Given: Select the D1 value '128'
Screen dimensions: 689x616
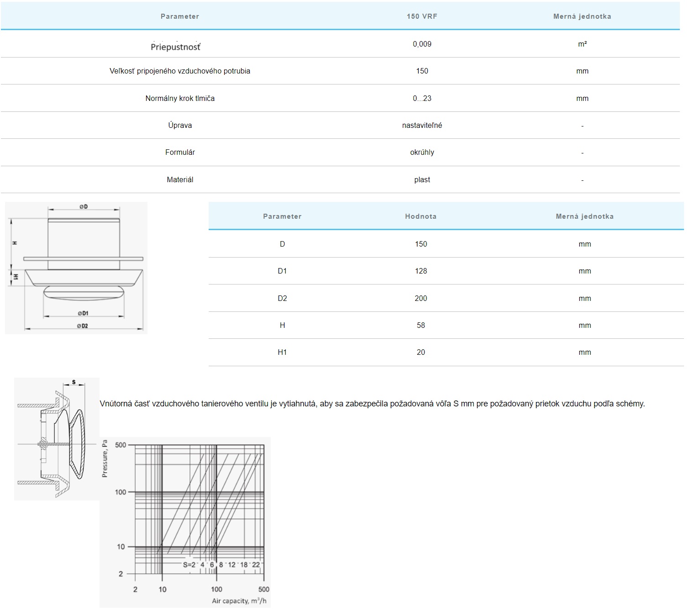Looking at the screenshot, I should point(421,271).
